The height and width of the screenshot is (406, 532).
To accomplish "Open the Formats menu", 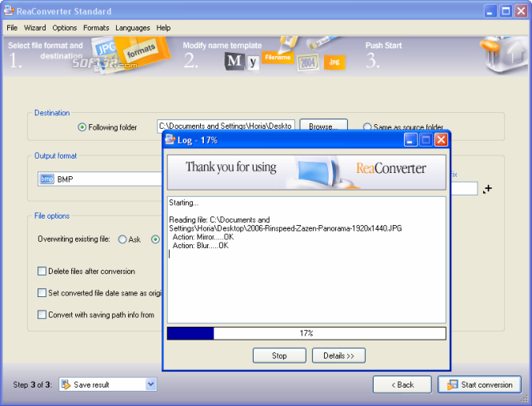I will click(x=96, y=28).
